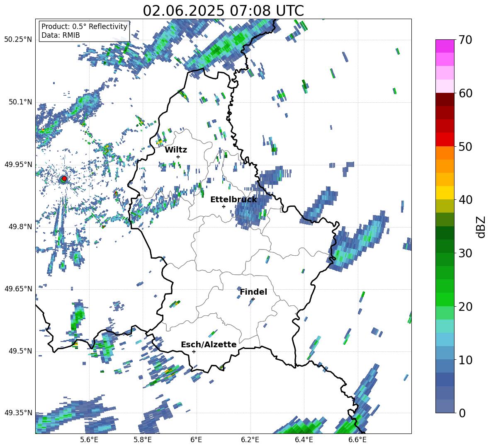
Task: Click the 6.4°E longitude label
Action: pyautogui.click(x=304, y=440)
